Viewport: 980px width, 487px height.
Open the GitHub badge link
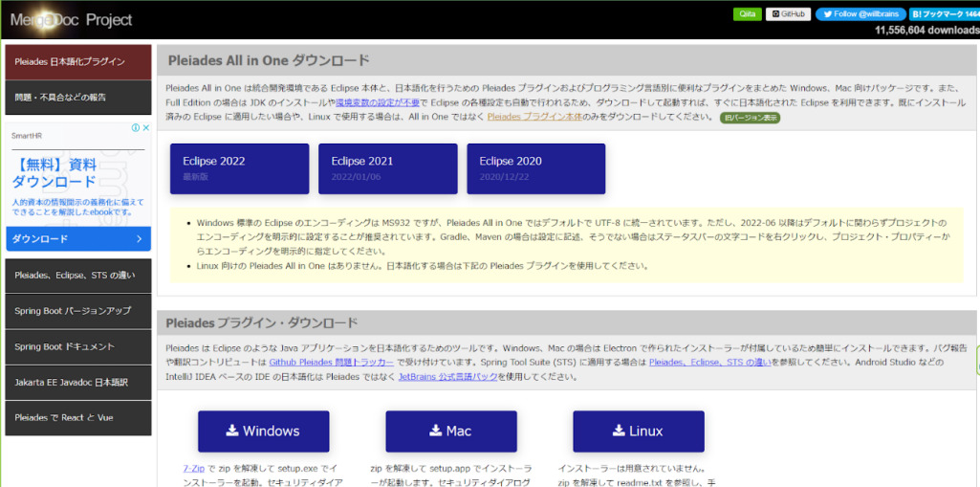point(788,13)
